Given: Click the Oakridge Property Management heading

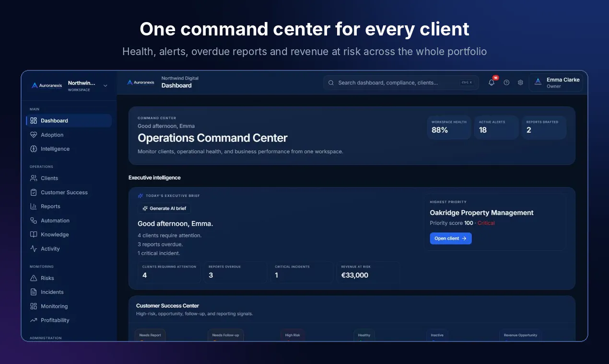Looking at the screenshot, I should pyautogui.click(x=481, y=213).
